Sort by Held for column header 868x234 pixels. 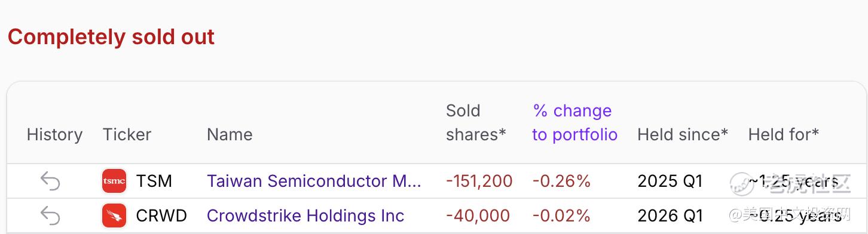tap(784, 134)
